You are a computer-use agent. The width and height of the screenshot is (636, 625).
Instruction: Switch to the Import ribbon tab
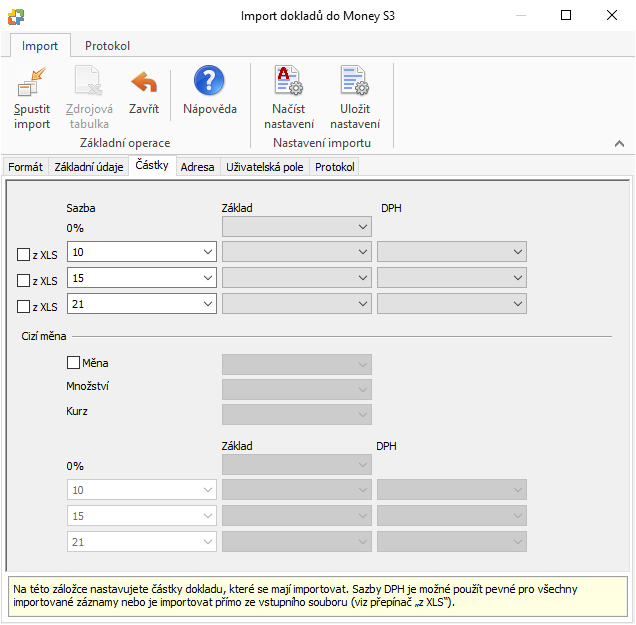40,45
